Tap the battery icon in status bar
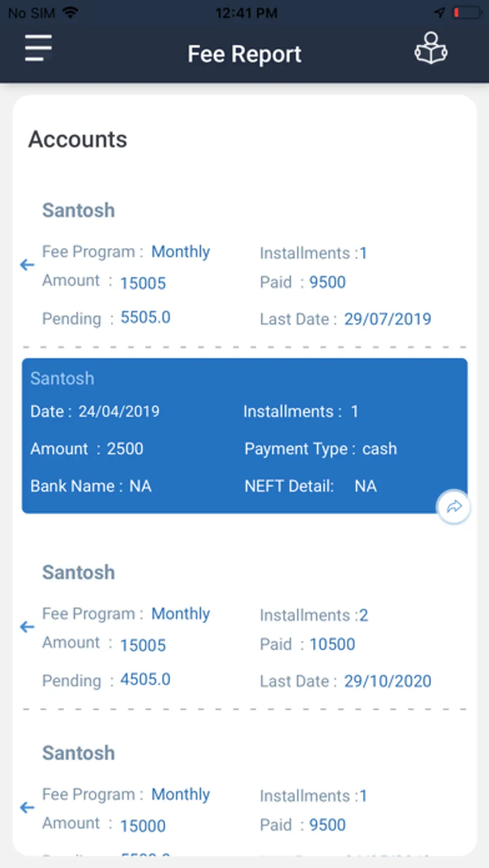The image size is (489, 868). pyautogui.click(x=468, y=12)
